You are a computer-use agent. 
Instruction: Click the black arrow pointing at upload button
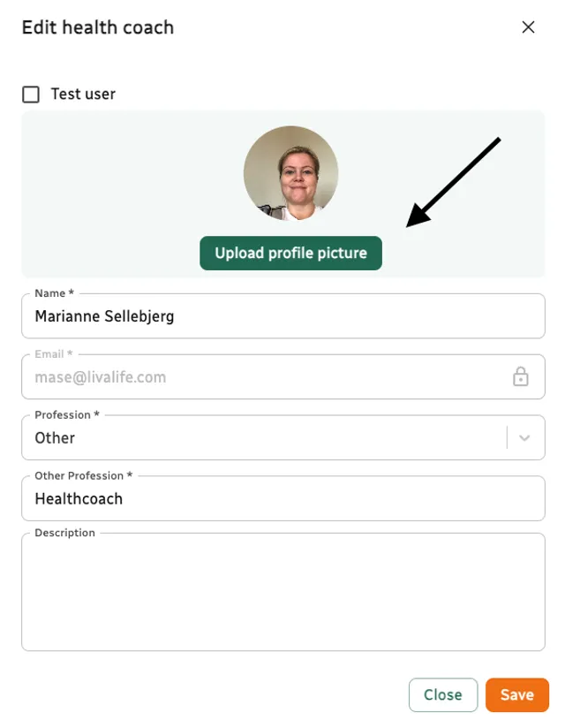(x=455, y=181)
